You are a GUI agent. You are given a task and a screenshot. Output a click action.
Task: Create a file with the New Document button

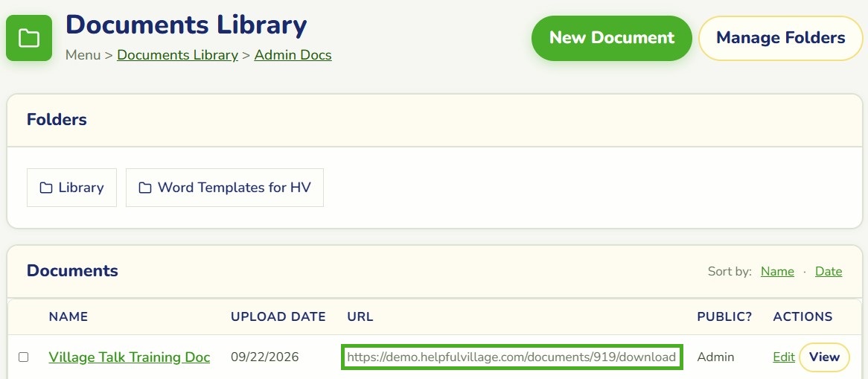pyautogui.click(x=612, y=38)
